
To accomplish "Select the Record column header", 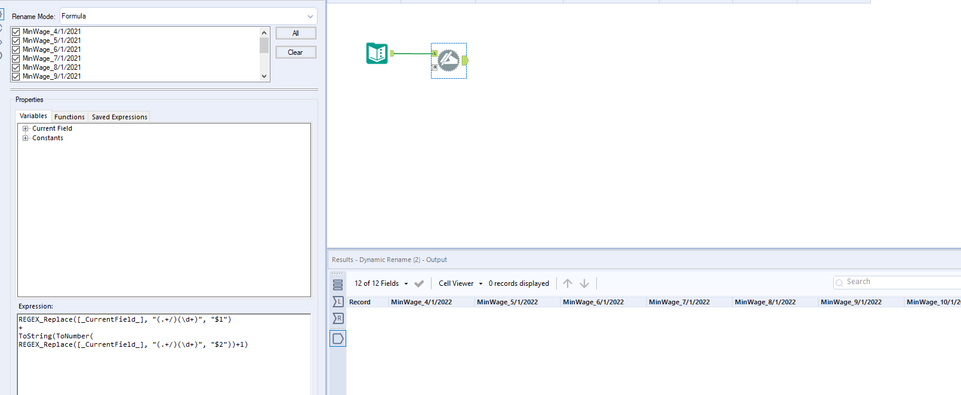I will click(x=368, y=302).
